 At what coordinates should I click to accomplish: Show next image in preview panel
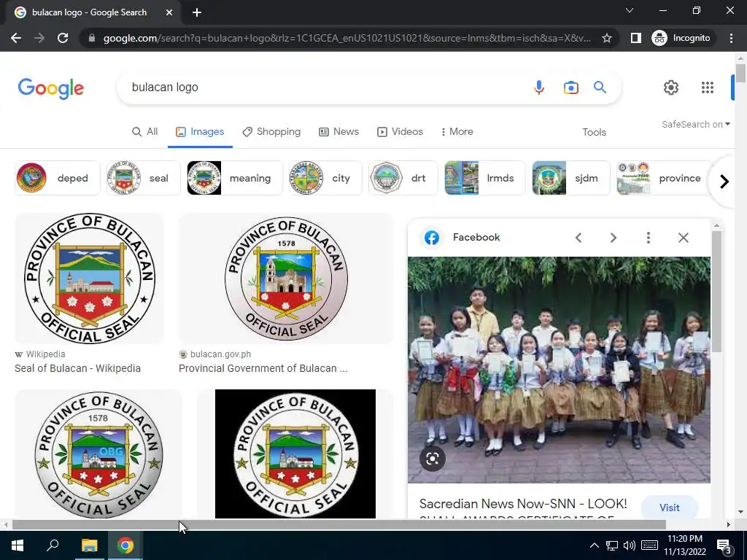[x=613, y=238]
